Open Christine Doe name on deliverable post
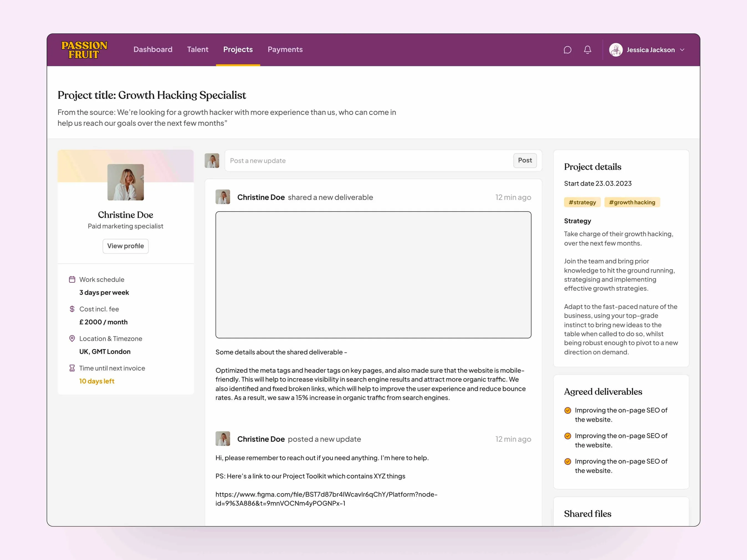747x560 pixels. click(261, 197)
